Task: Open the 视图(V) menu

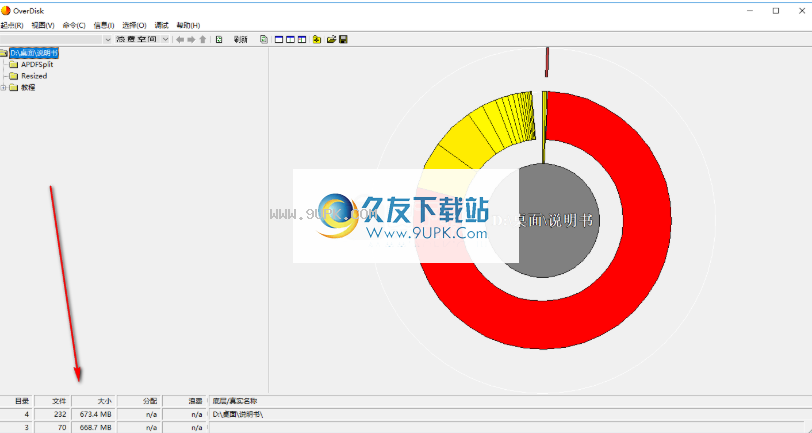Action: point(42,25)
